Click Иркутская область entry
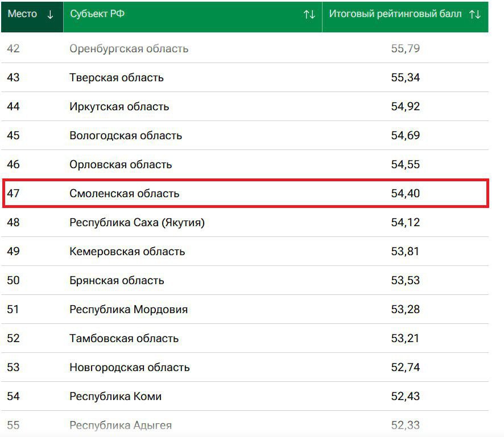504x437 pixels. (x=119, y=107)
